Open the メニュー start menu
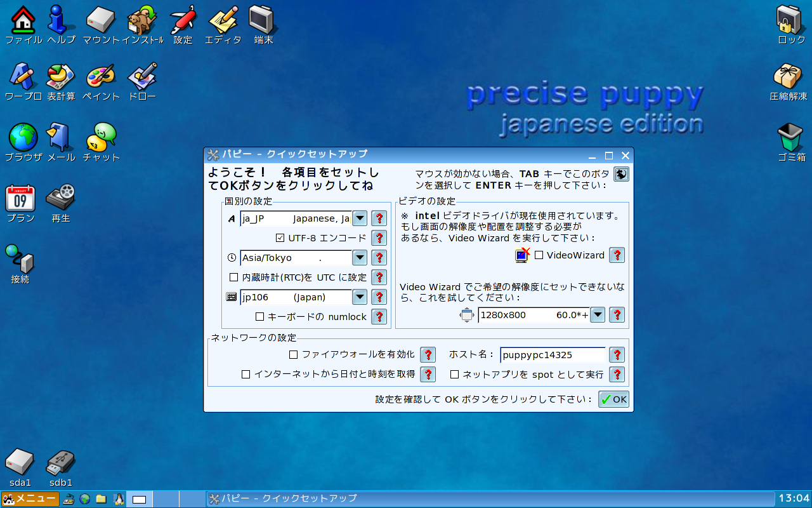Viewport: 812px width, 508px height. (30, 498)
